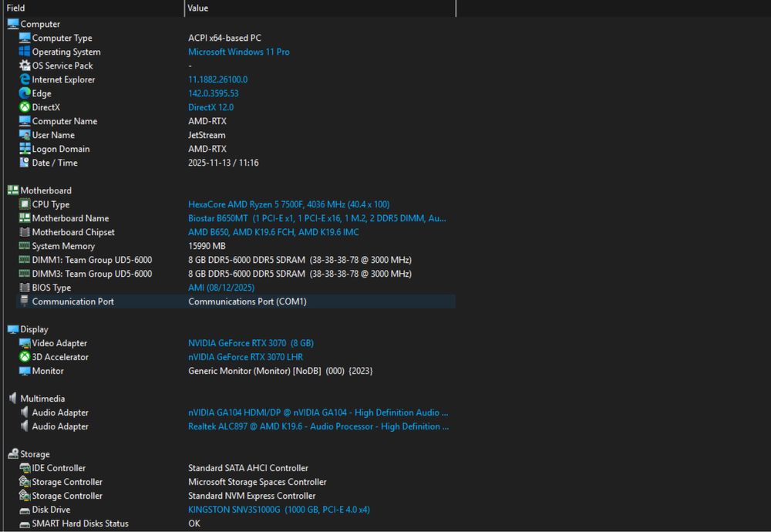
Task: Select the DIMM1: Team Group UD5-6000 row
Action: [x=236, y=260]
